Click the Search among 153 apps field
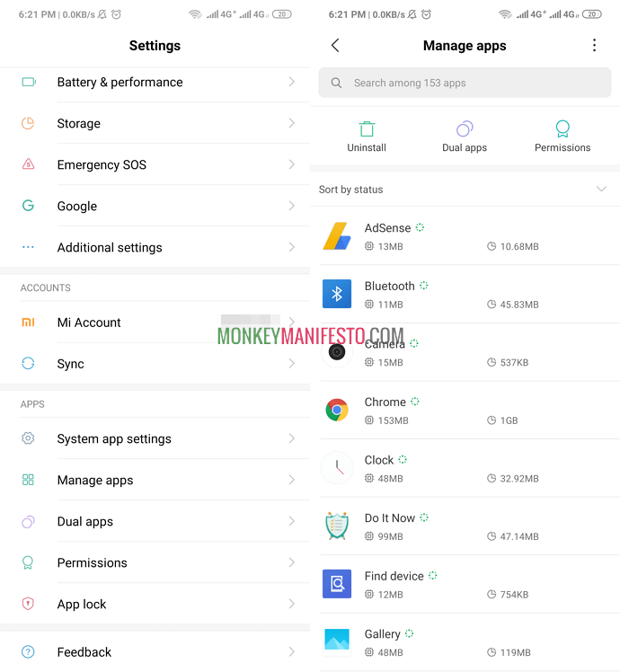620x672 pixels. [465, 83]
